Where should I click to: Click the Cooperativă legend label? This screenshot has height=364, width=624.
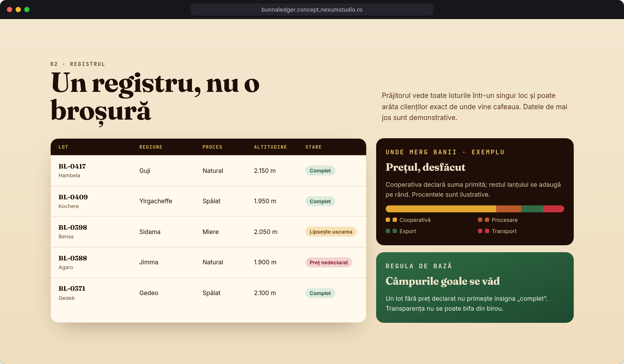415,220
